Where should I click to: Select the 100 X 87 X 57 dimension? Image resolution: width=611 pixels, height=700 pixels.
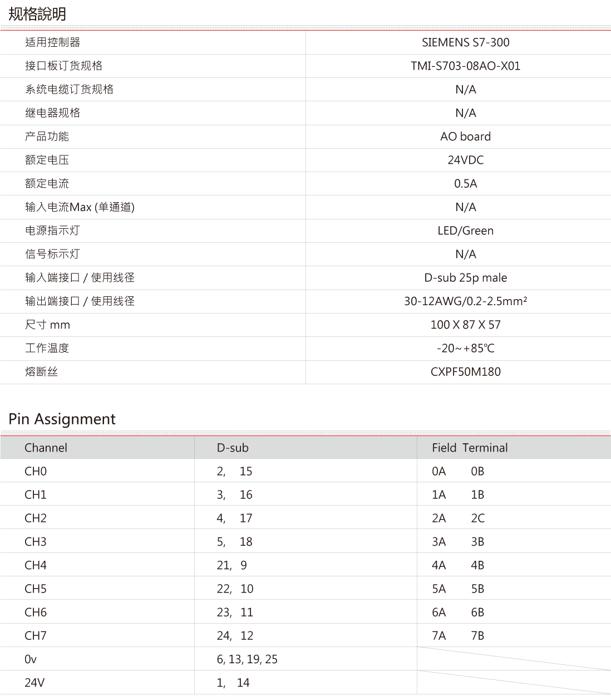[465, 325]
